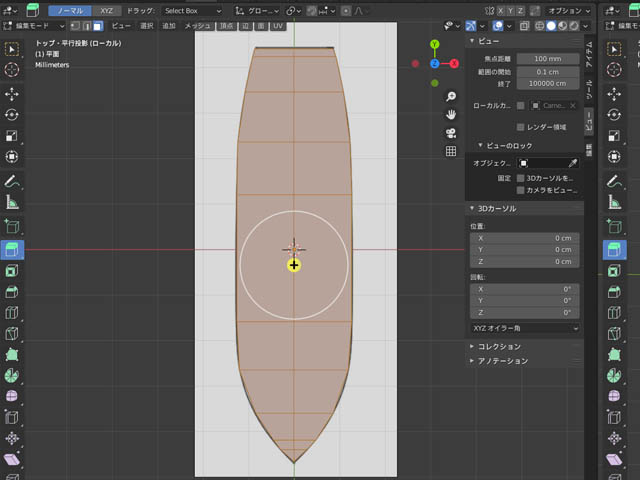The width and height of the screenshot is (640, 480).
Task: Select the Inset Faces tool on left
Action: tap(12, 271)
